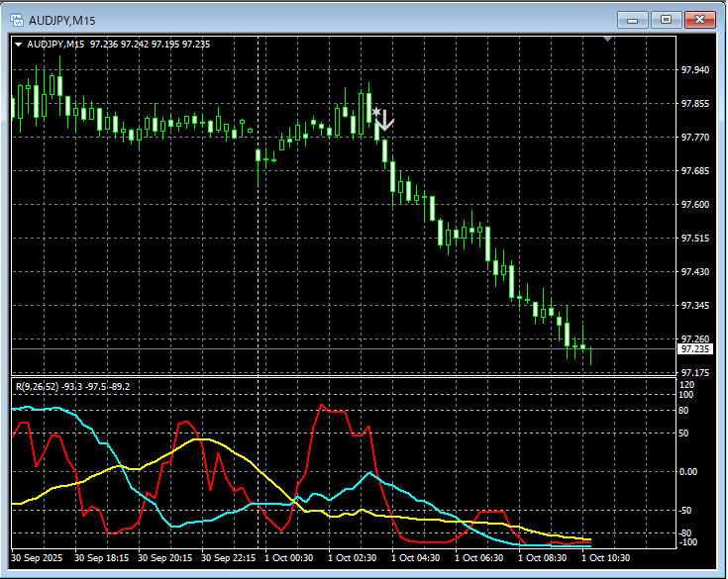Maximize the AUDJPY,M15 chart window

click(x=666, y=20)
